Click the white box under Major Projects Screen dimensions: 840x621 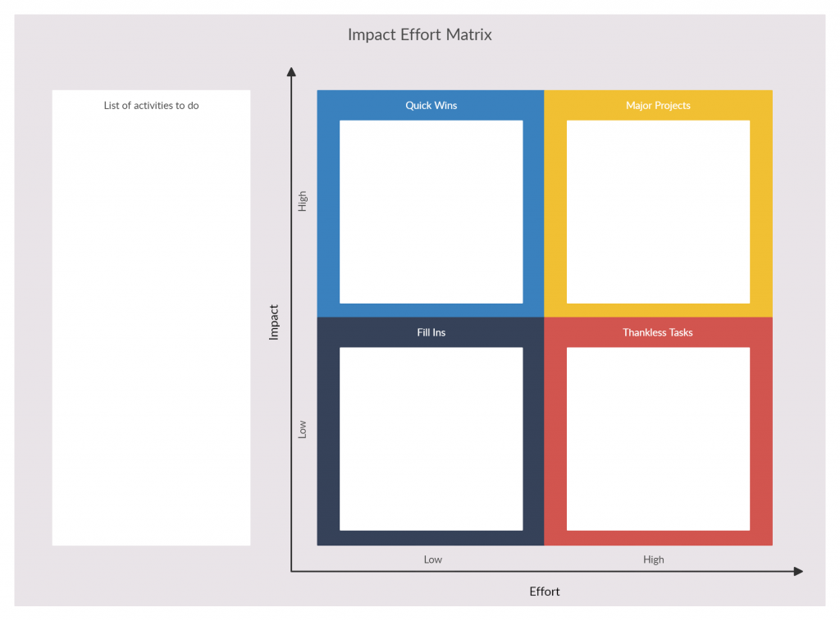point(658,212)
